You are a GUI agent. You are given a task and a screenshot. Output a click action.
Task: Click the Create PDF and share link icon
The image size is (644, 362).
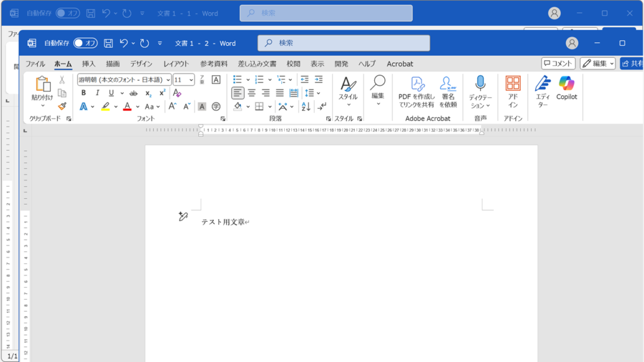point(416,84)
